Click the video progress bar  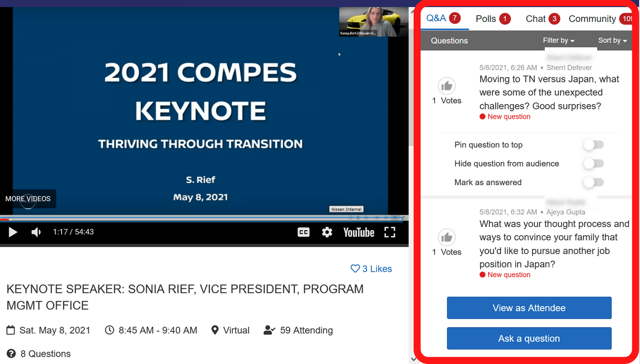[x=200, y=219]
